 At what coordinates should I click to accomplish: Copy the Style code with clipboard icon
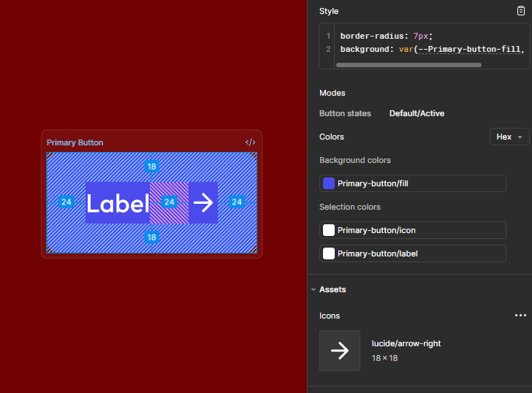[521, 11]
